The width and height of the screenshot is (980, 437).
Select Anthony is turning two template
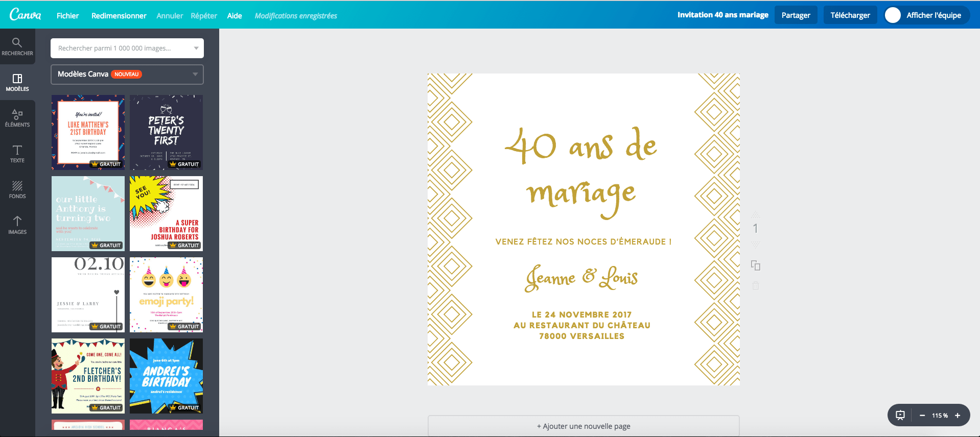[x=88, y=213]
